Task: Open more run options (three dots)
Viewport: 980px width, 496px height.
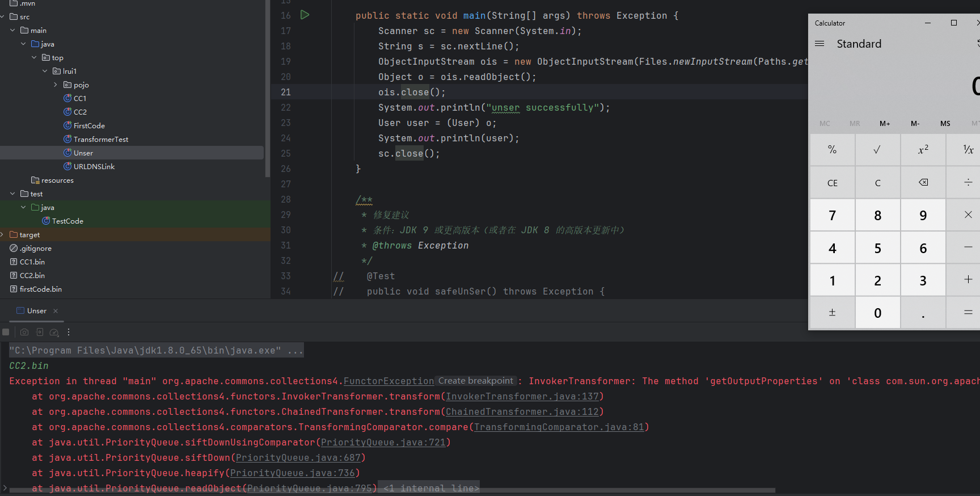Action: pyautogui.click(x=69, y=332)
